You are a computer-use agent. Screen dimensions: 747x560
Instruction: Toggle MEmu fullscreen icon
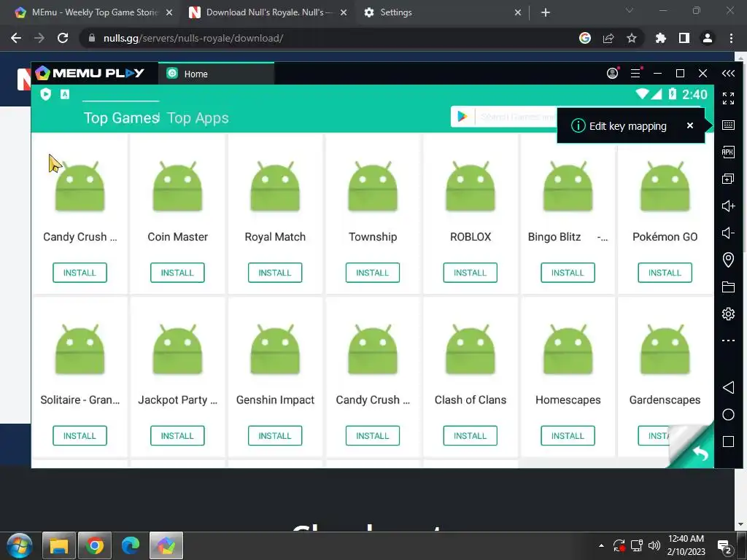point(728,98)
